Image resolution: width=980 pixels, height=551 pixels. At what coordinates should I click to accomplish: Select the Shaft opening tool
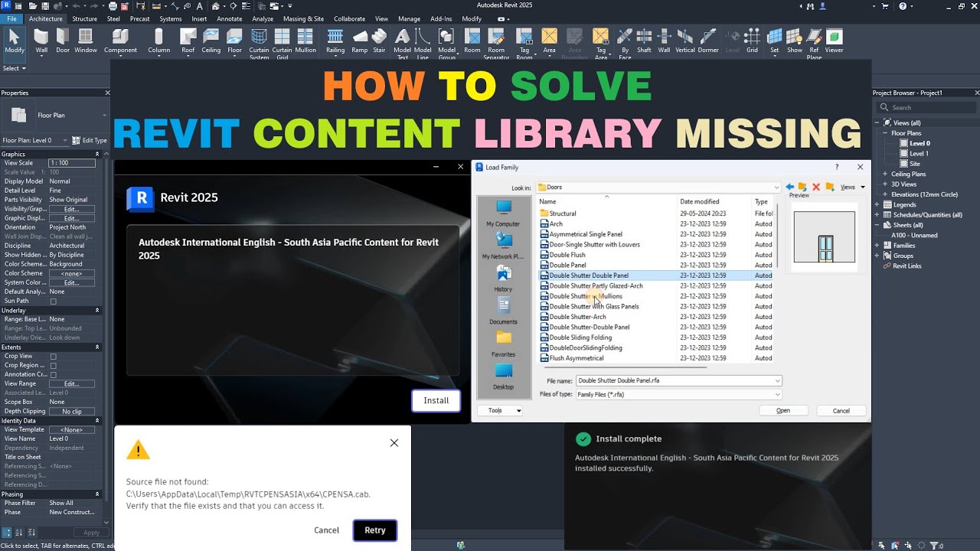(644, 41)
